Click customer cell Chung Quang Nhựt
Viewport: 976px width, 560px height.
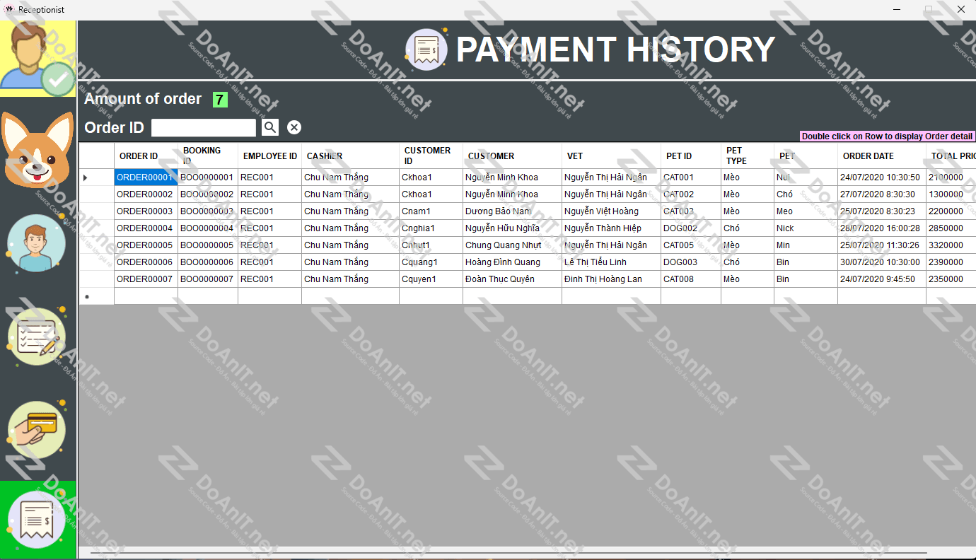512,245
